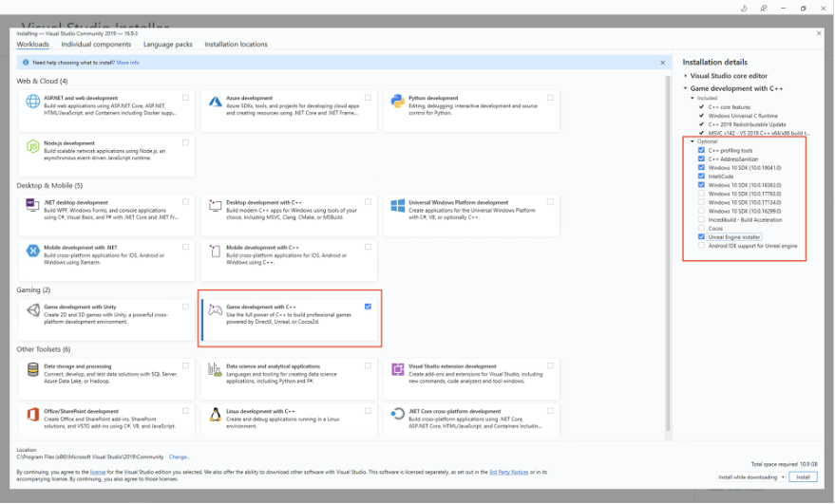
Task: Click the Python development icon
Action: 397,102
